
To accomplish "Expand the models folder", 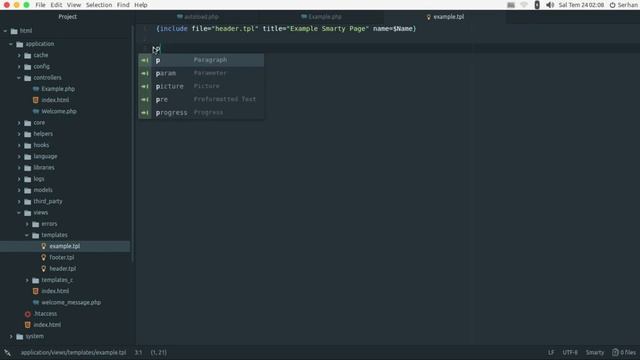I will click(x=19, y=190).
